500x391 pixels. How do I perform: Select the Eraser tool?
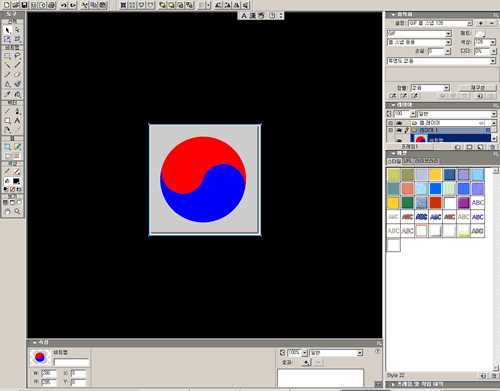(x=17, y=75)
